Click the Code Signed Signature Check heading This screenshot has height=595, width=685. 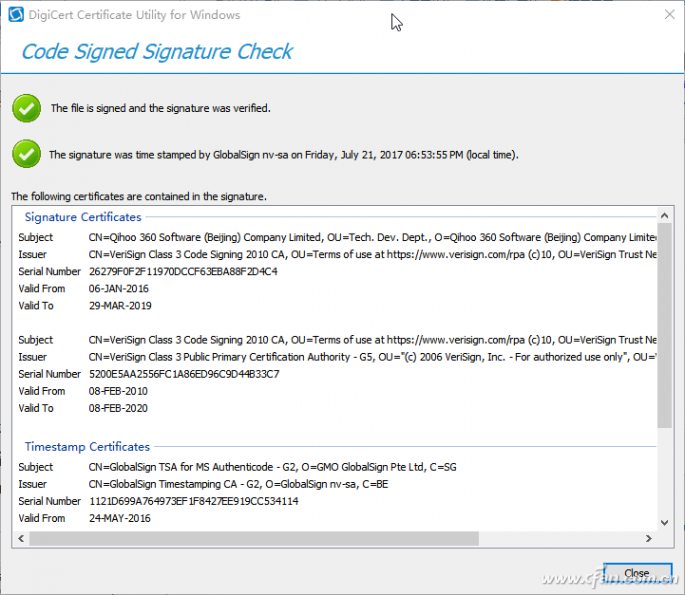[x=157, y=51]
